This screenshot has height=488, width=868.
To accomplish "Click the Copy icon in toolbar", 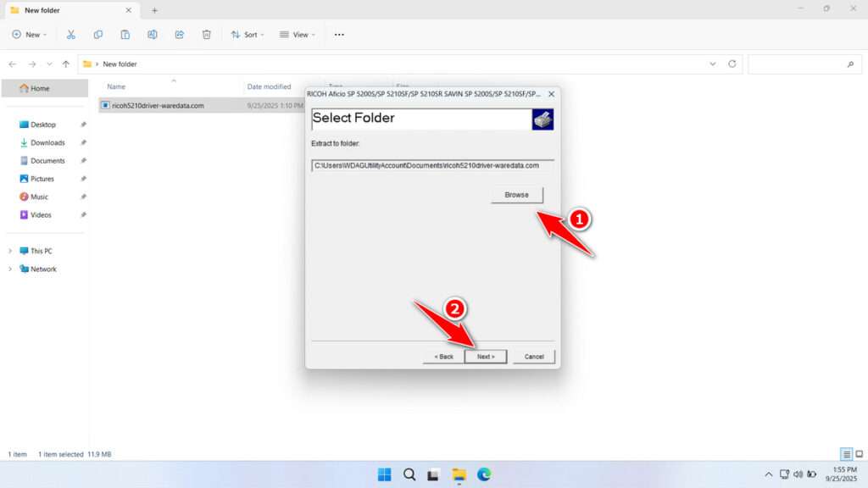I will point(98,34).
